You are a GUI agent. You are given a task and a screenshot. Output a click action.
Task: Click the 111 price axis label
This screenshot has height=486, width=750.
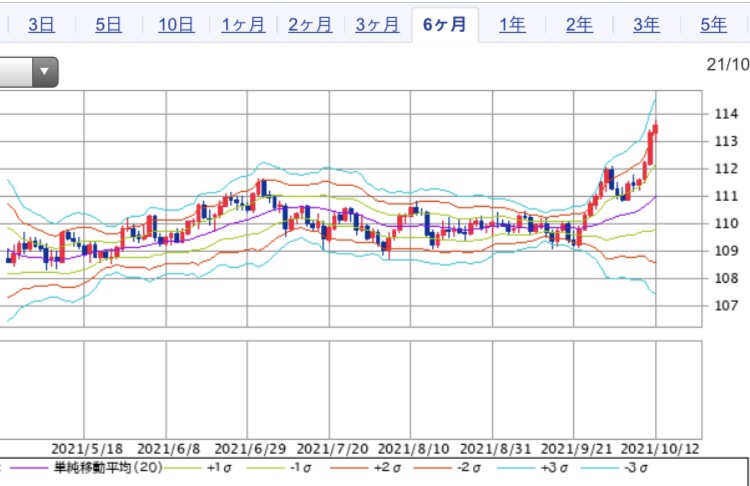tap(726, 196)
